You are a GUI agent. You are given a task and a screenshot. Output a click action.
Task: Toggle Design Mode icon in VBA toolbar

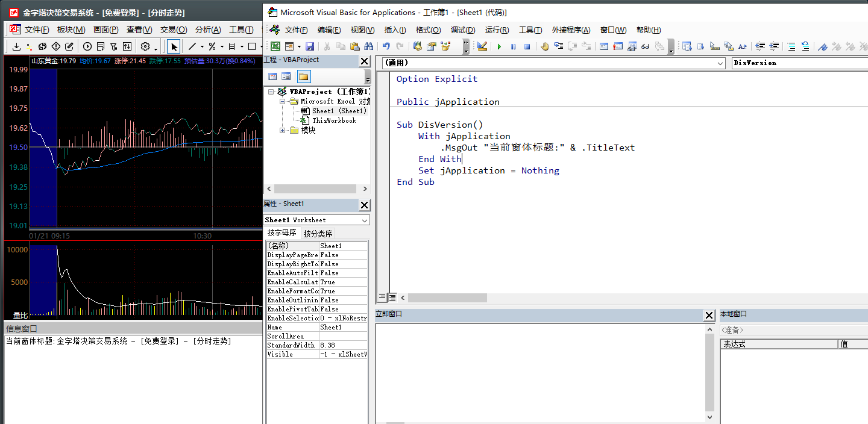[482, 46]
